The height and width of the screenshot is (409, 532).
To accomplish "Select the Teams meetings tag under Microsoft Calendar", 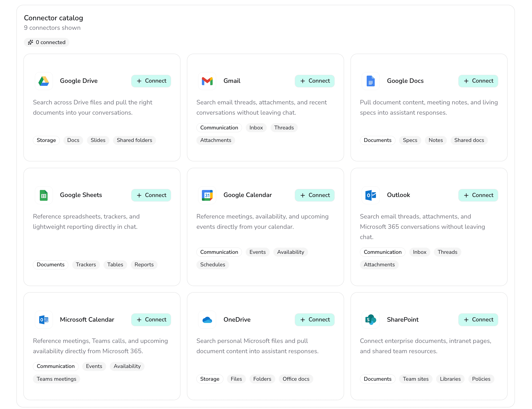I will [56, 379].
